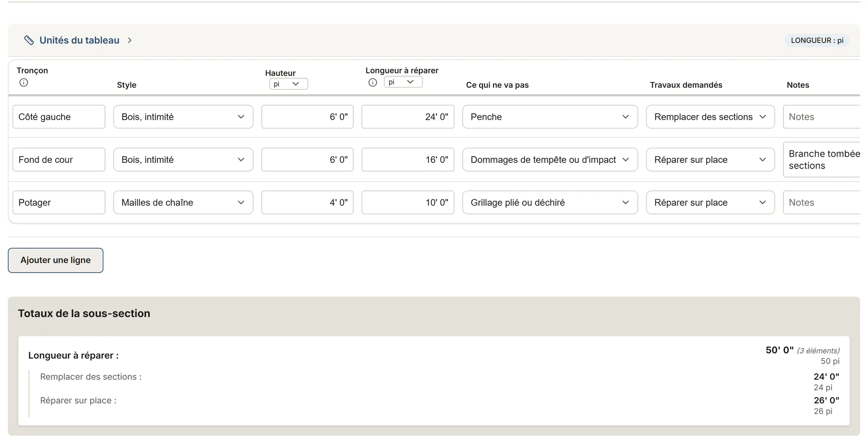Image resolution: width=868 pixels, height=443 pixels.
Task: Click the 50' 0" total length value
Action: [x=779, y=350]
